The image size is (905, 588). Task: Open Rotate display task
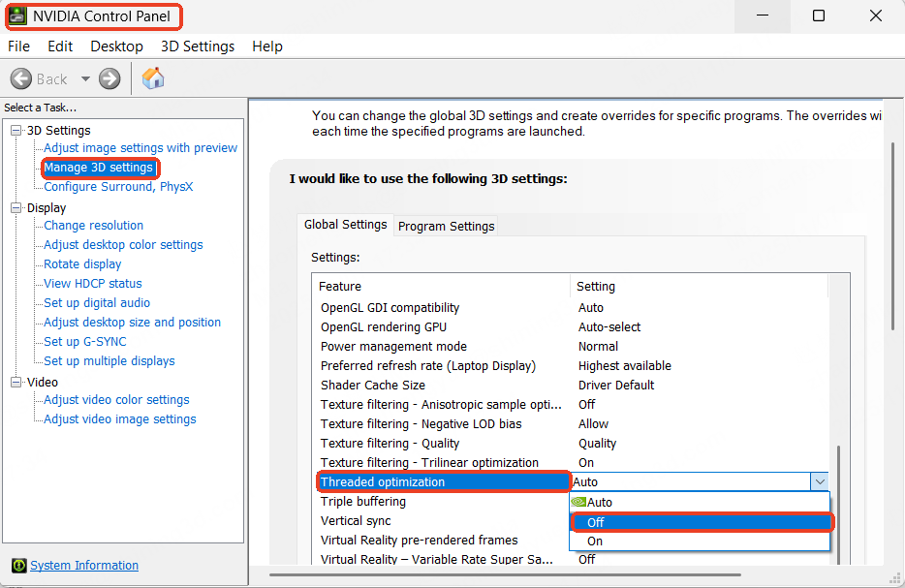tap(82, 263)
